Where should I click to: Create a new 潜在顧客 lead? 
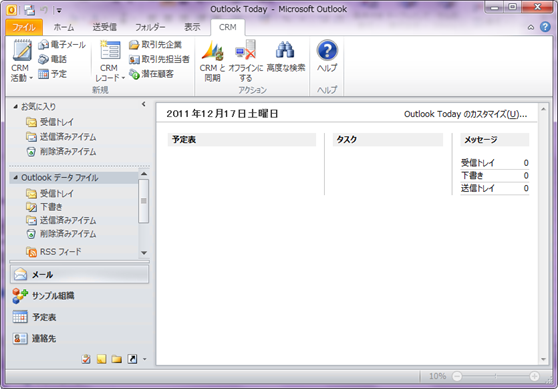(151, 74)
